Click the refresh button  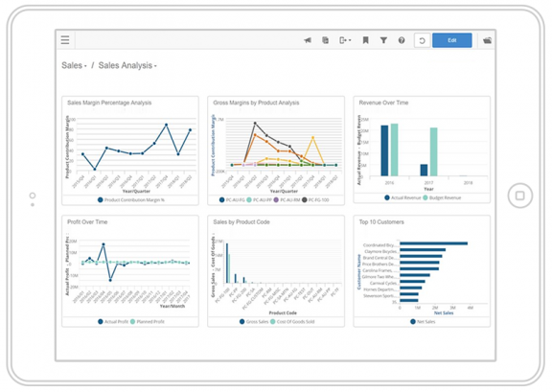(x=422, y=40)
